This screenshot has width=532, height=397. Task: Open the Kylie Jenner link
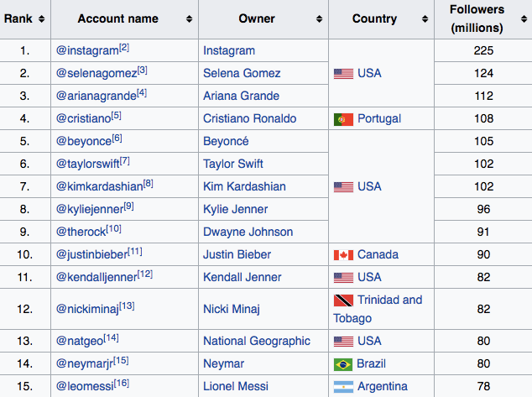tap(236, 209)
